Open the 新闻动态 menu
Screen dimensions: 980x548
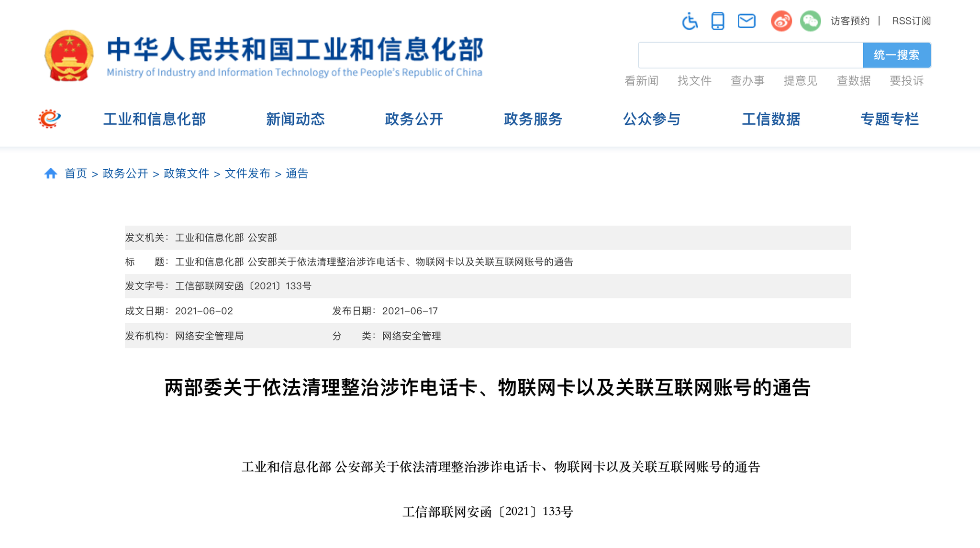point(295,119)
